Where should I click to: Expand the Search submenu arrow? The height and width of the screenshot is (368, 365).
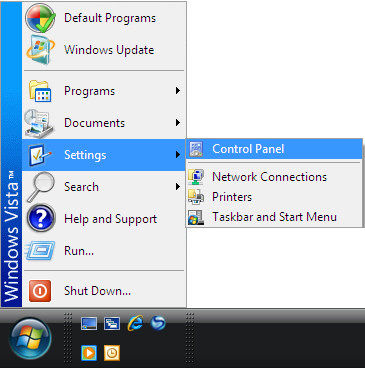(x=178, y=187)
